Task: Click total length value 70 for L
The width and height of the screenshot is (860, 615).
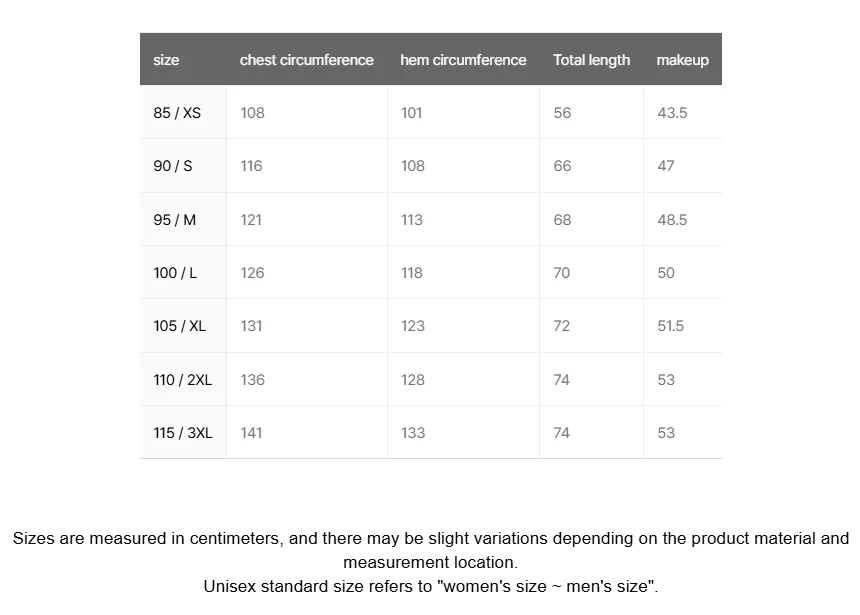Action: click(562, 273)
